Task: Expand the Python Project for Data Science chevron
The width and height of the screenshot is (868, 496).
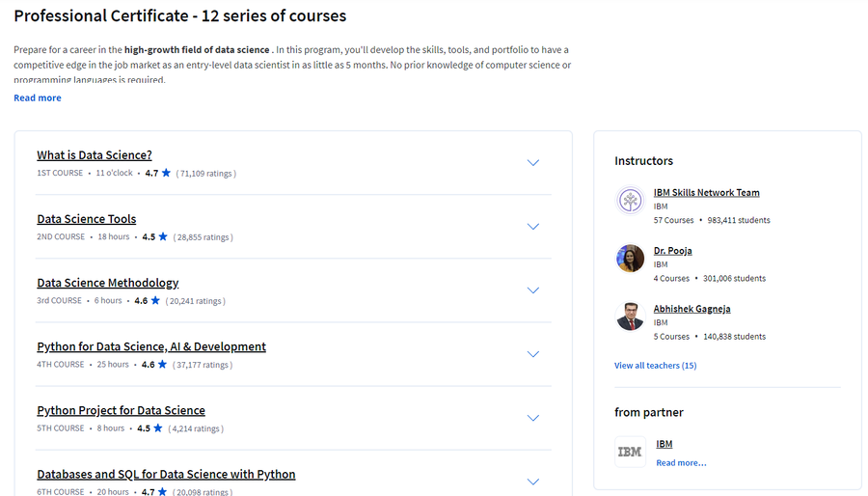Action: point(533,418)
